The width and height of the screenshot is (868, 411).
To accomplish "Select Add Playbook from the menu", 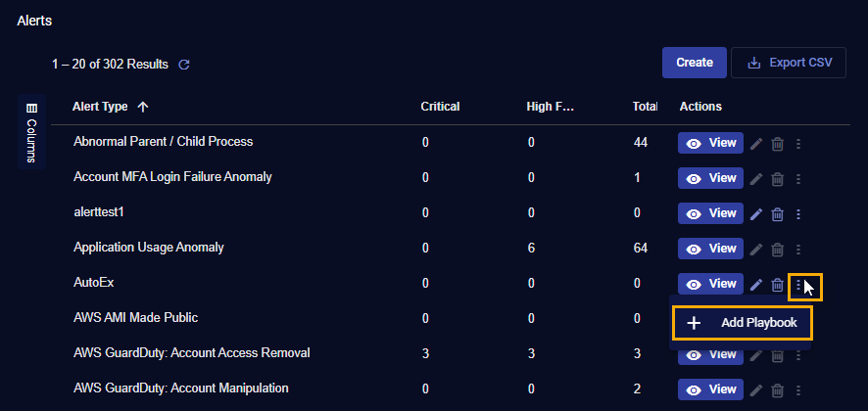I will (742, 323).
